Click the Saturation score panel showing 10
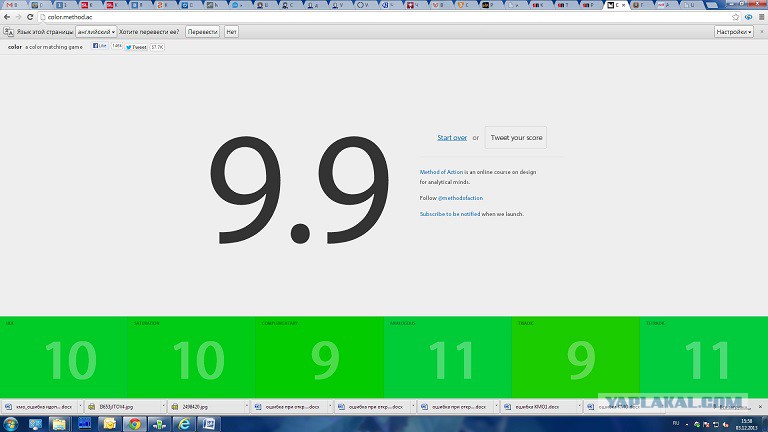 click(x=192, y=357)
